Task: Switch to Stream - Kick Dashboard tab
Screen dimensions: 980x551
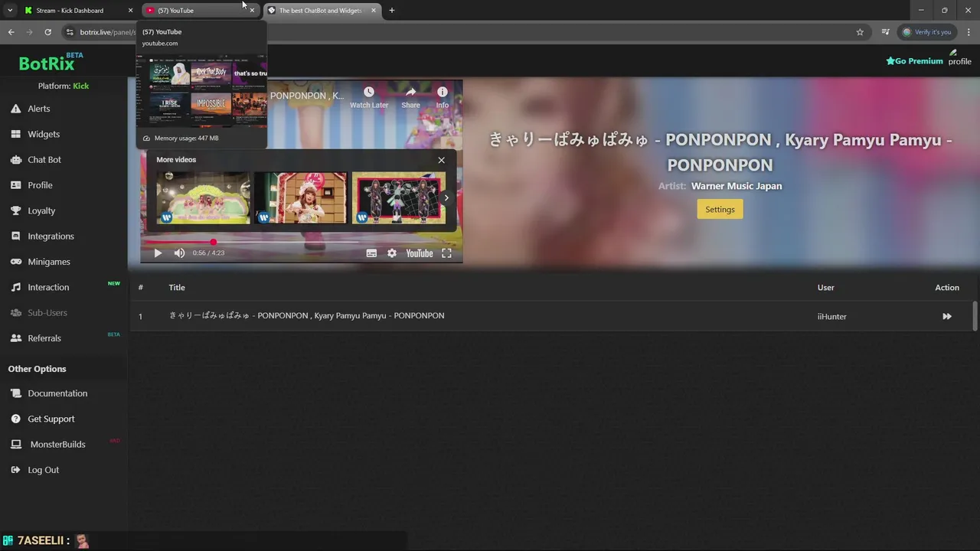Action: [x=77, y=11]
